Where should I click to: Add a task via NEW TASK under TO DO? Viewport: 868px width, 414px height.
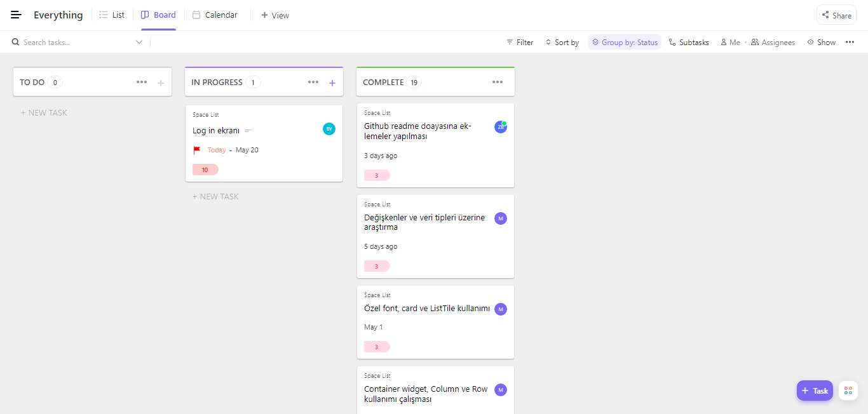(44, 112)
